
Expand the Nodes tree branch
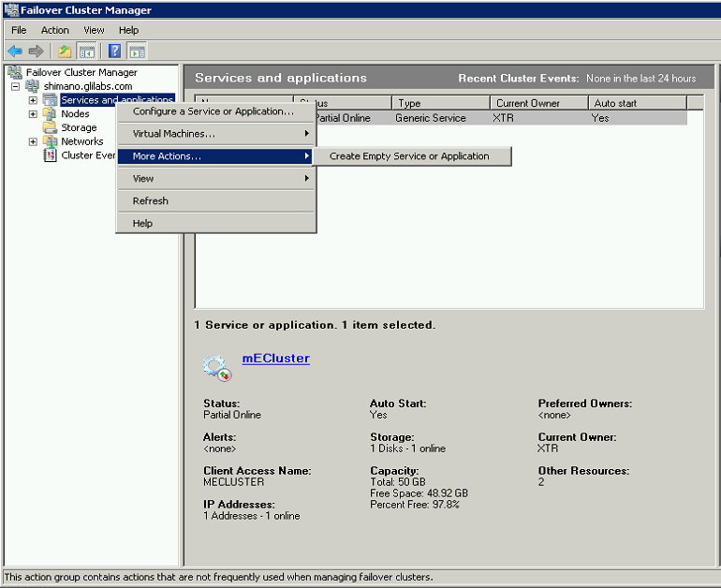click(33, 114)
